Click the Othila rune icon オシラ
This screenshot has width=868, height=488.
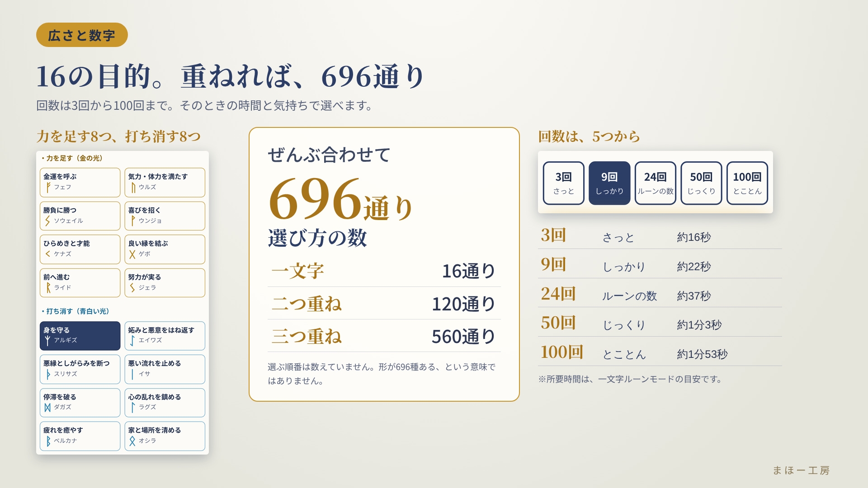click(132, 441)
